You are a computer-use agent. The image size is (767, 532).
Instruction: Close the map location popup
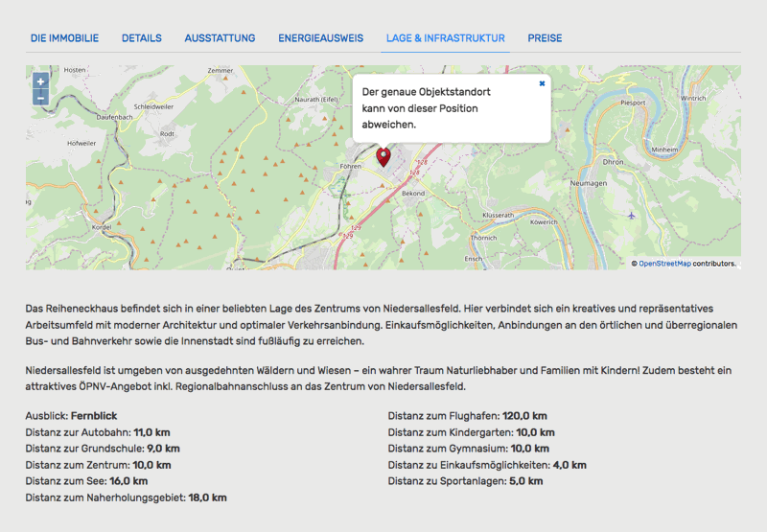click(x=542, y=83)
